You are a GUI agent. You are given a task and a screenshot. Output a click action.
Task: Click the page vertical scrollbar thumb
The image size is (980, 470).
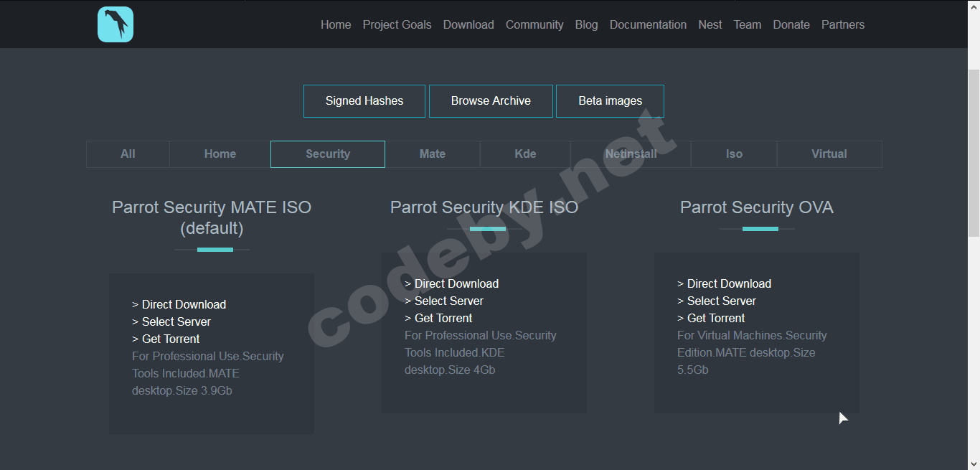(974, 151)
